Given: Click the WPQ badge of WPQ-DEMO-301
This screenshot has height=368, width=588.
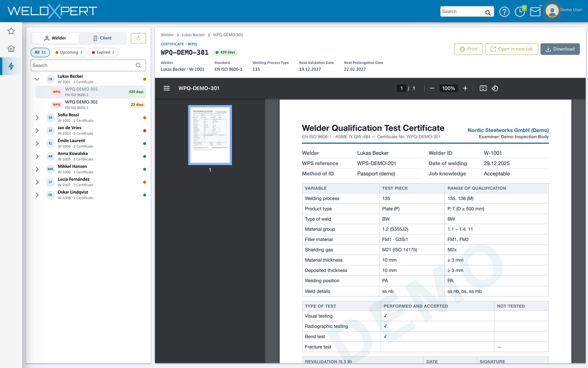Looking at the screenshot, I should 57,92.
